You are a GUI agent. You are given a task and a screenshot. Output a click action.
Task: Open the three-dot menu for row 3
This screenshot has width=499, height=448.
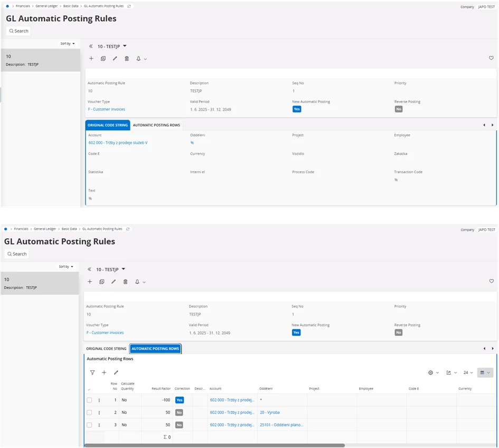point(99,425)
